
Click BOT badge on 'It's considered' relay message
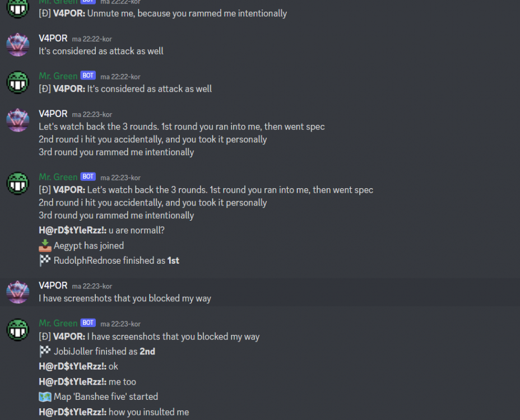[x=88, y=75]
